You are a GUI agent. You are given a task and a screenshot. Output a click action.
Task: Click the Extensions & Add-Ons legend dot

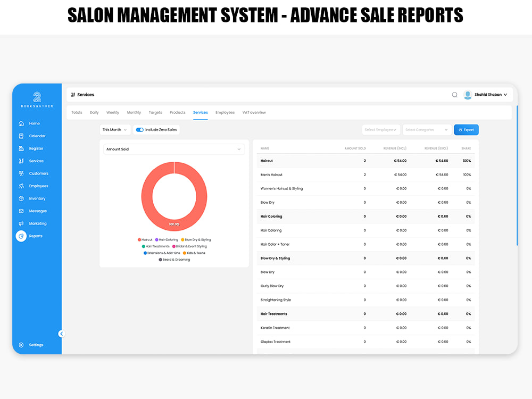click(145, 253)
